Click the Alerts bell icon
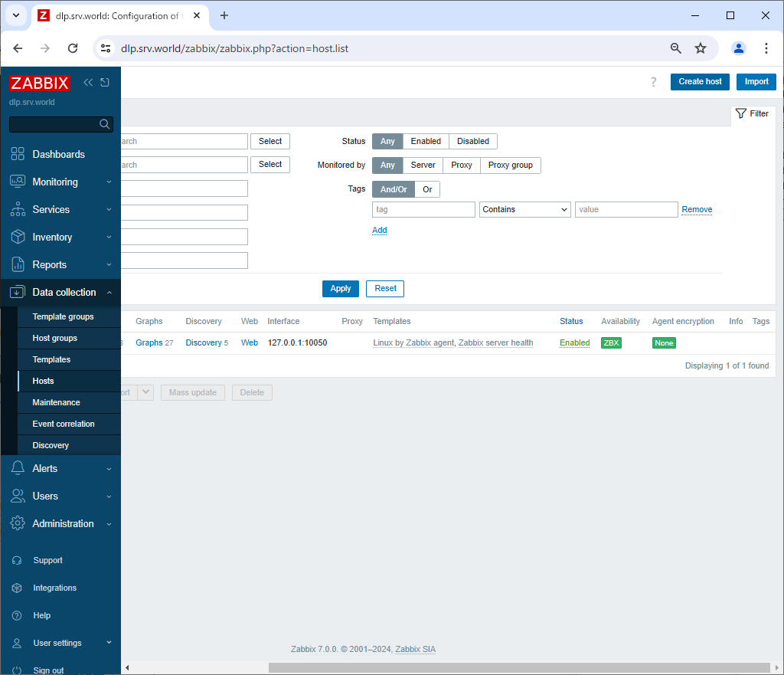Screen dimensions: 784x675 18,468
